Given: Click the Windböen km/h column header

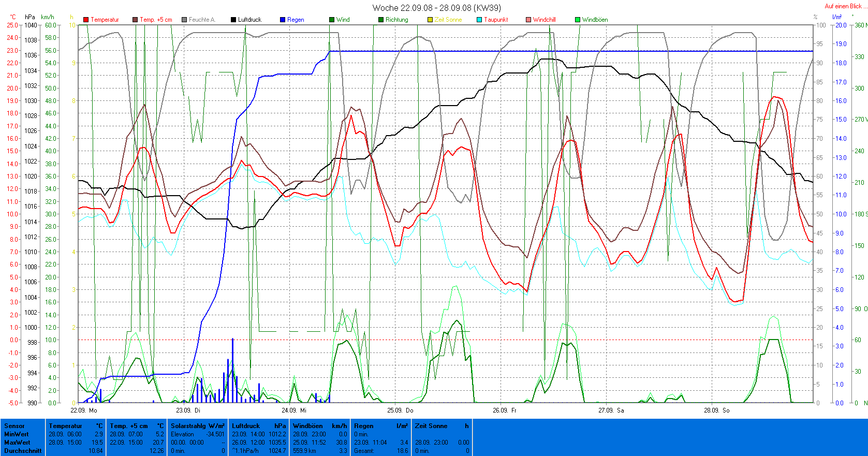Looking at the screenshot, I should (x=319, y=426).
